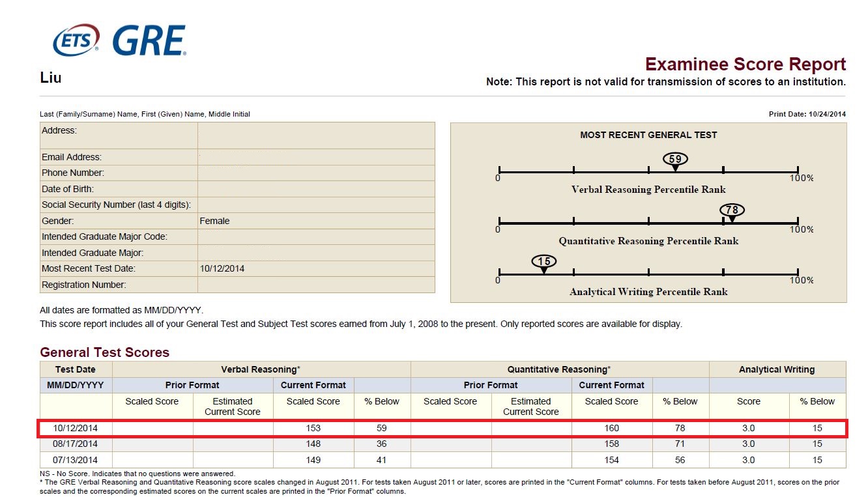Select the 78 quantitative percentile marker bubble

732,210
